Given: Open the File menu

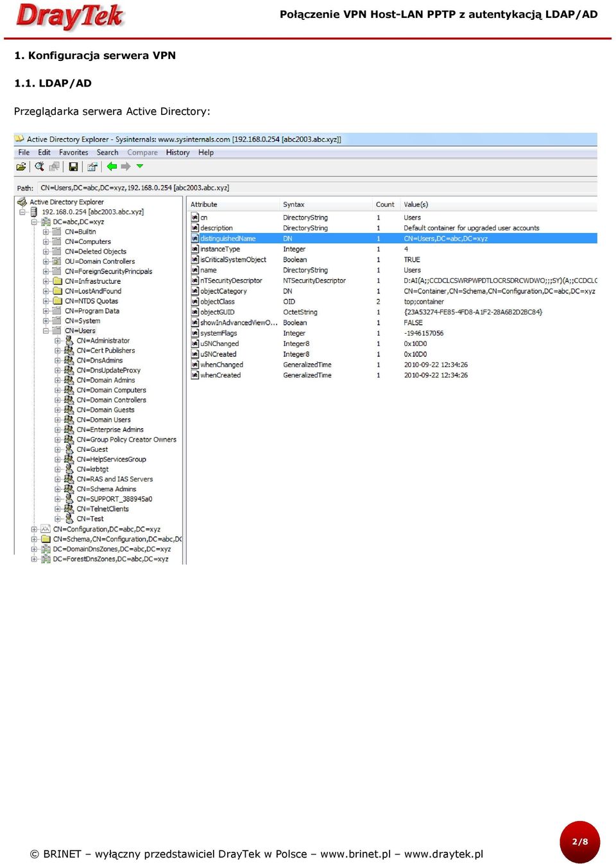Looking at the screenshot, I should 24,153.
